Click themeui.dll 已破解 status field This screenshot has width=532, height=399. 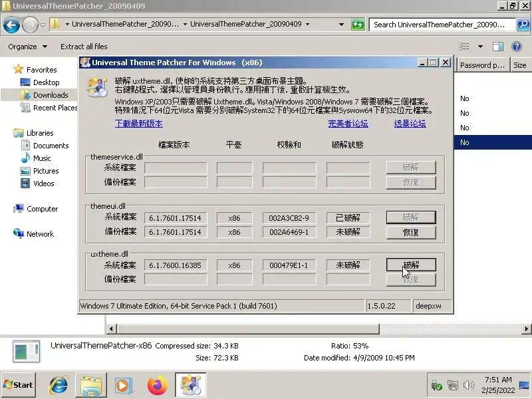(x=348, y=218)
